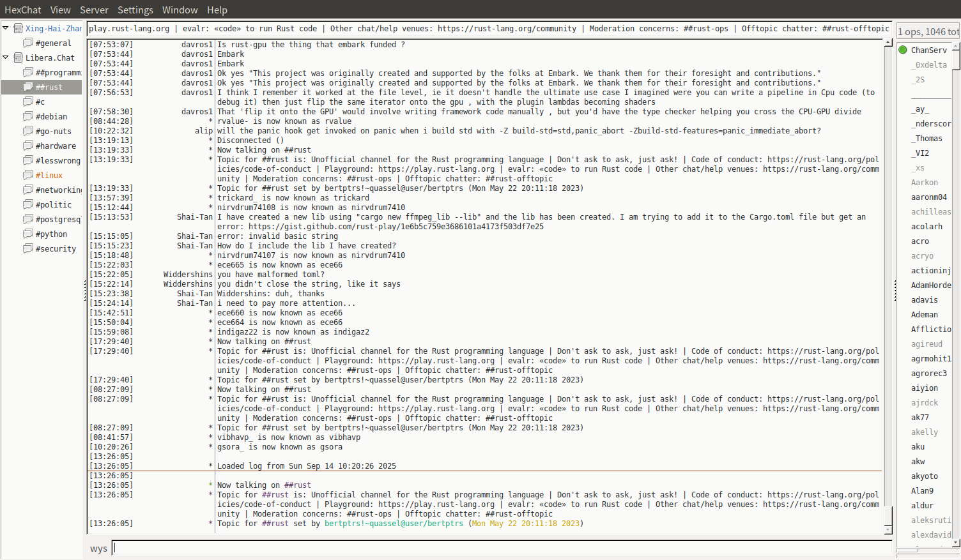961x560 pixels.
Task: Click ChanServ's green op status icon
Action: pyautogui.click(x=903, y=50)
